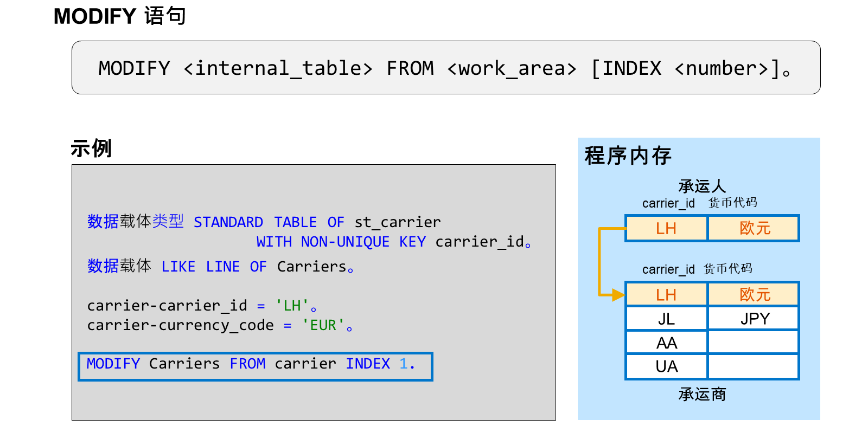The width and height of the screenshot is (868, 426).
Task: Click the 'EUR' string literal in the code
Action: (323, 325)
